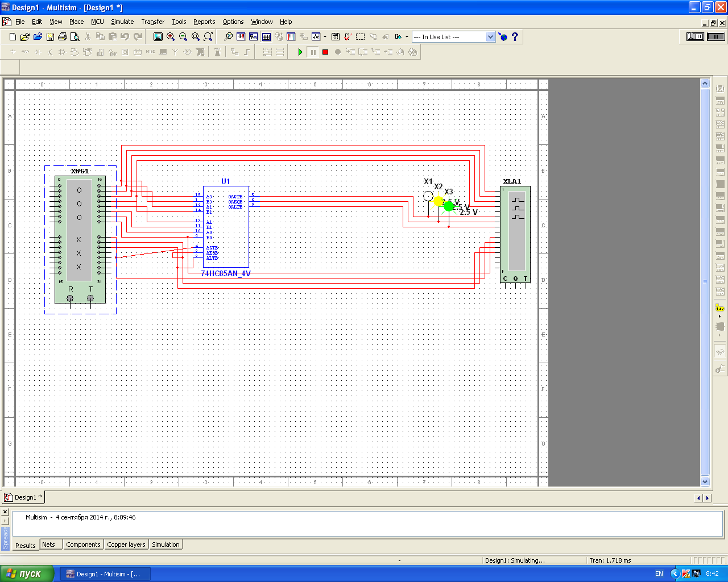The image size is (728, 582).
Task: Switch to the Simulation tab
Action: (x=166, y=544)
